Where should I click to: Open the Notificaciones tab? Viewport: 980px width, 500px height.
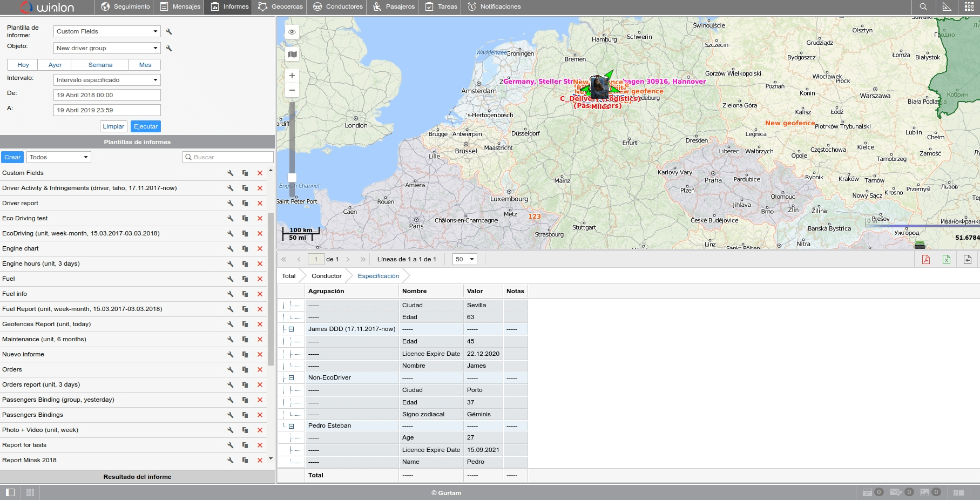[x=494, y=7]
